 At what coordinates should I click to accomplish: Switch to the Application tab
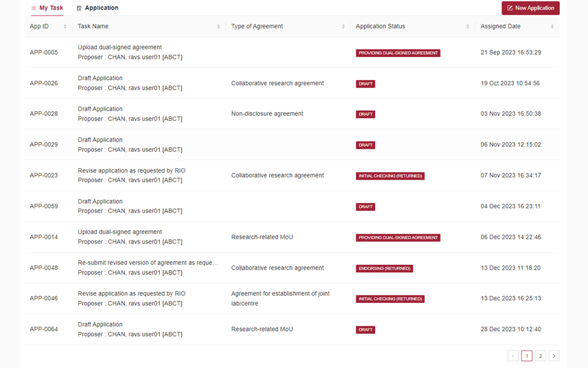[101, 7]
